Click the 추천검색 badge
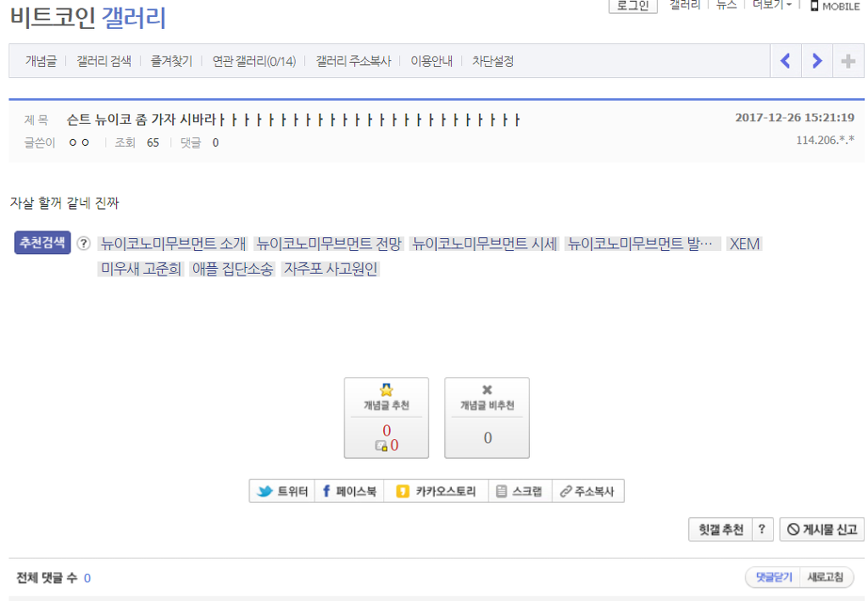The width and height of the screenshot is (868, 601). pos(42,242)
